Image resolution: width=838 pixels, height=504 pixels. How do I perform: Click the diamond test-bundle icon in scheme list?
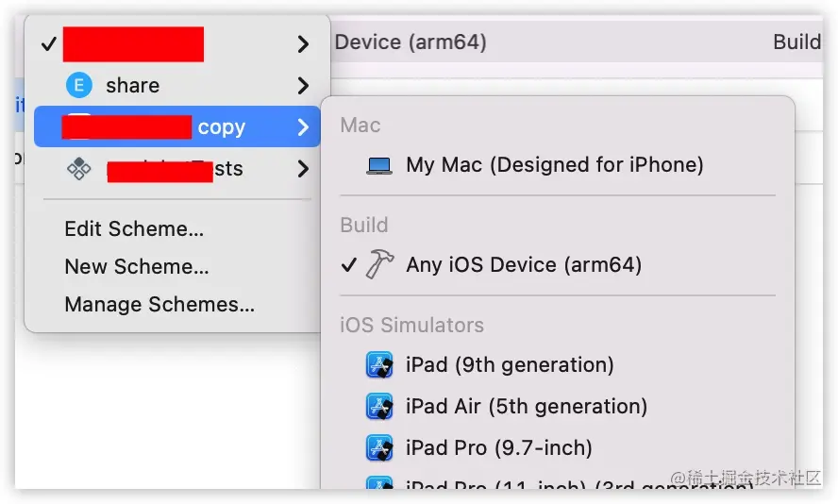point(78,169)
